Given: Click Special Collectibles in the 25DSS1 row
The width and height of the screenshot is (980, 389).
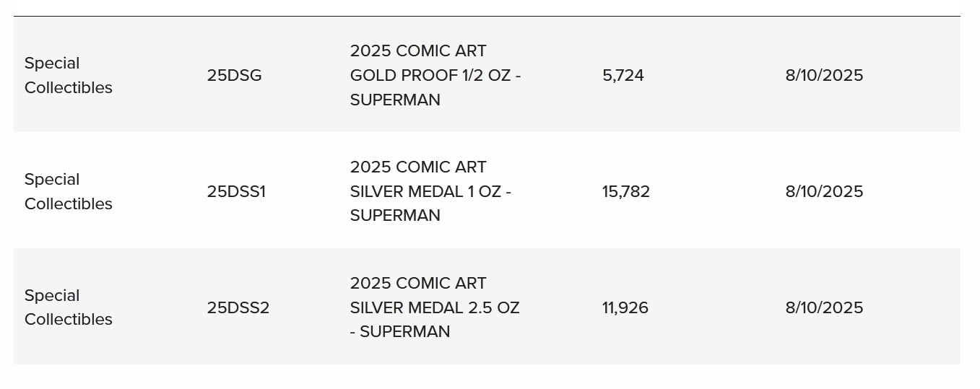Looking at the screenshot, I should click(x=69, y=191).
